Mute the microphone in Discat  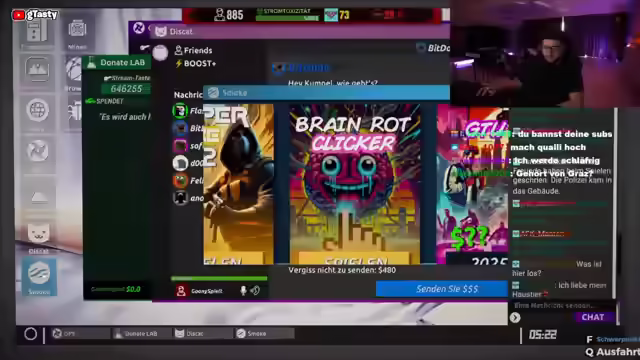(x=243, y=291)
